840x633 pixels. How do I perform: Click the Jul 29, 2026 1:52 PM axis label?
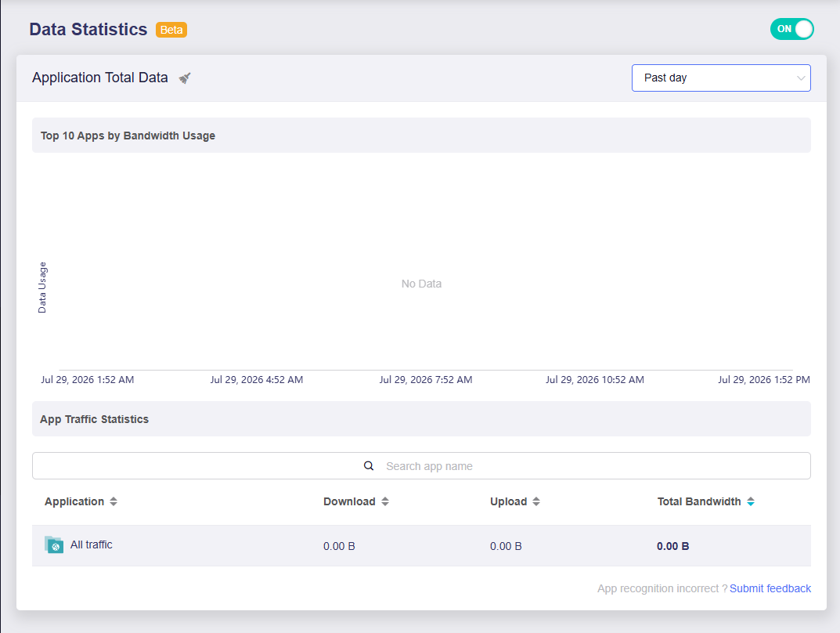point(764,379)
